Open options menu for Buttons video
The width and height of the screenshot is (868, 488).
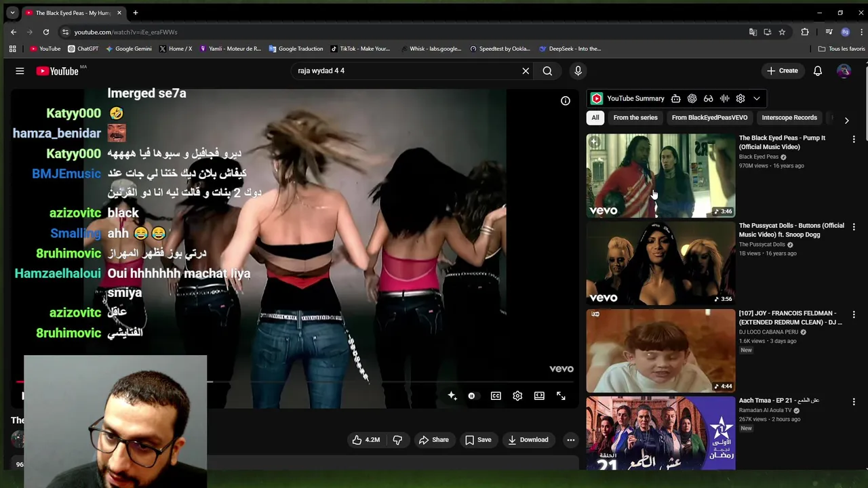click(854, 226)
